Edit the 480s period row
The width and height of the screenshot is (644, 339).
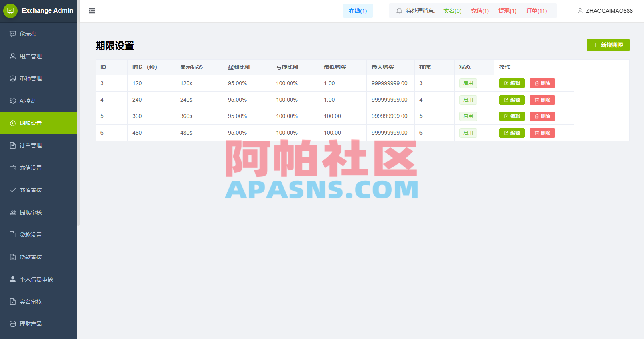coord(512,133)
